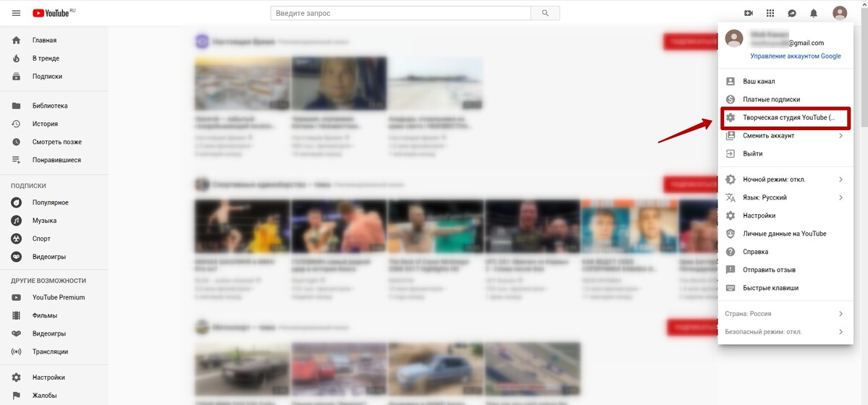
Task: Open the messages share icon
Action: click(791, 13)
